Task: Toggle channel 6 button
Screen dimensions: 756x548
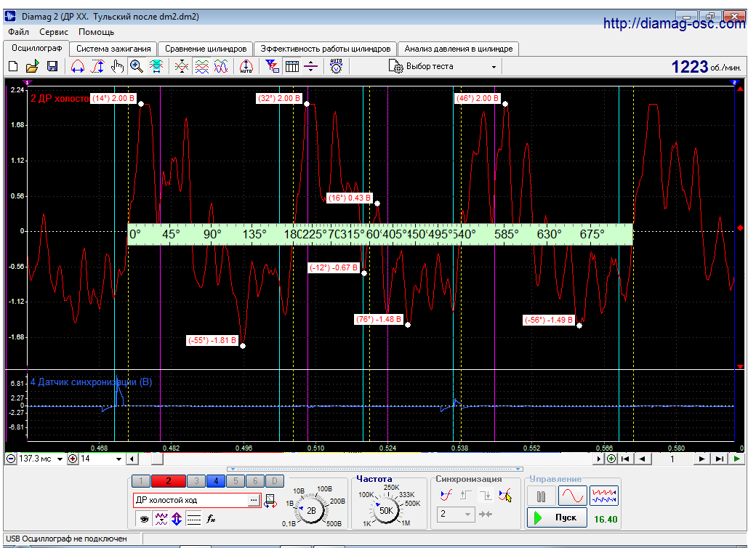Action: [x=255, y=480]
